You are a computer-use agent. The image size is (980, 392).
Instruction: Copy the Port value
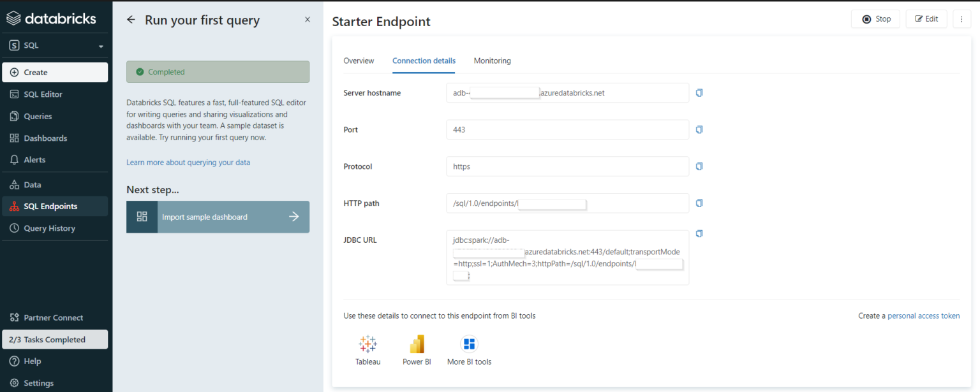699,129
